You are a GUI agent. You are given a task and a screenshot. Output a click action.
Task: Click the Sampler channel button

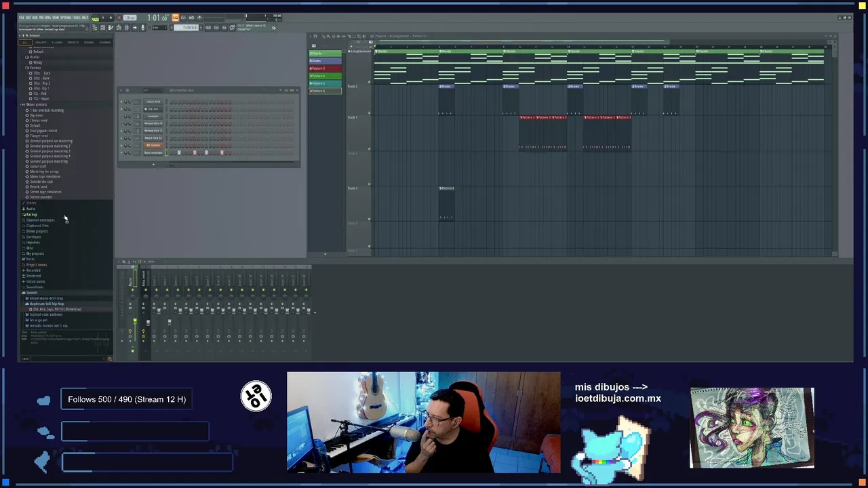[x=153, y=116]
